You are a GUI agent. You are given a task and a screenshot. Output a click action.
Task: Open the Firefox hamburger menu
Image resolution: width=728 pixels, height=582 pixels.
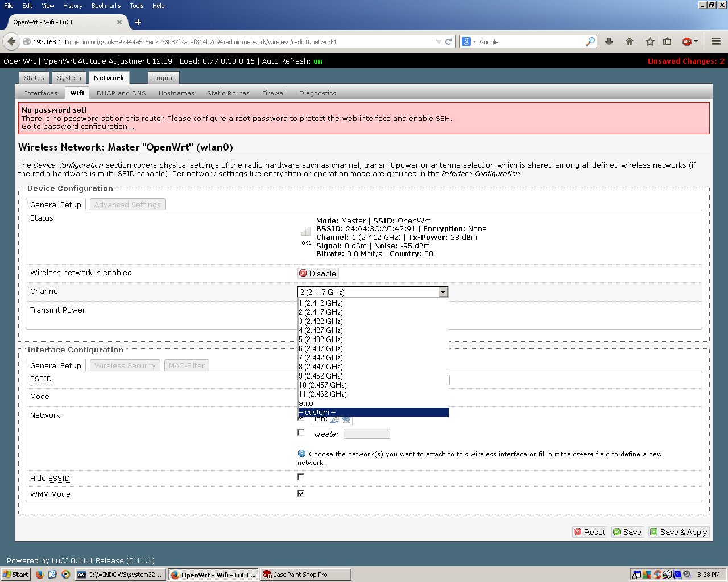point(716,41)
